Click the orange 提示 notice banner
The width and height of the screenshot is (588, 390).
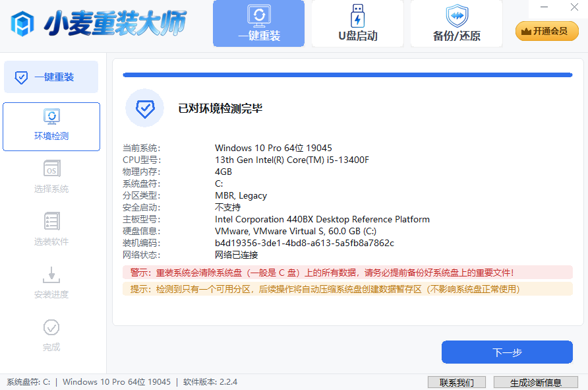pyautogui.click(x=347, y=289)
